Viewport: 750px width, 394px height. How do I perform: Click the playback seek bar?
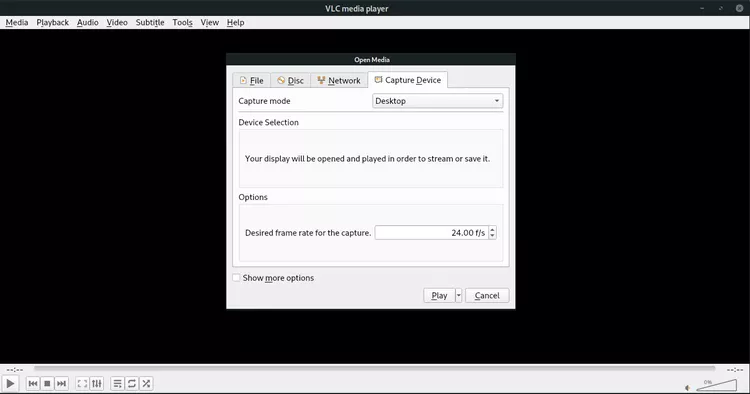click(x=375, y=369)
